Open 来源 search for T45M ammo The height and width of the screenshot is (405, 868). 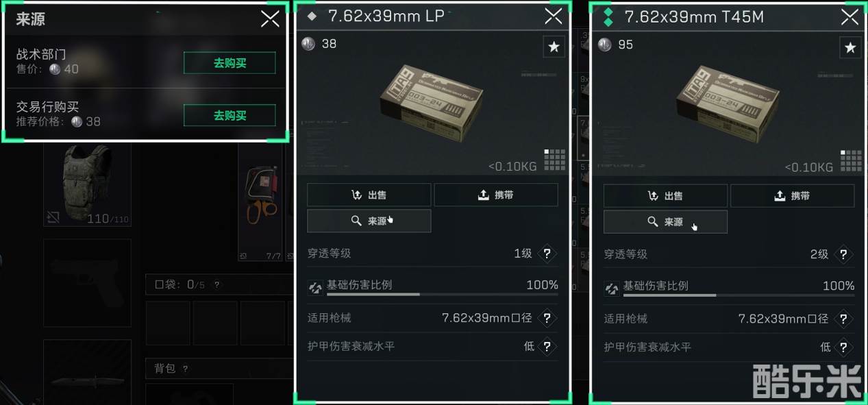665,222
